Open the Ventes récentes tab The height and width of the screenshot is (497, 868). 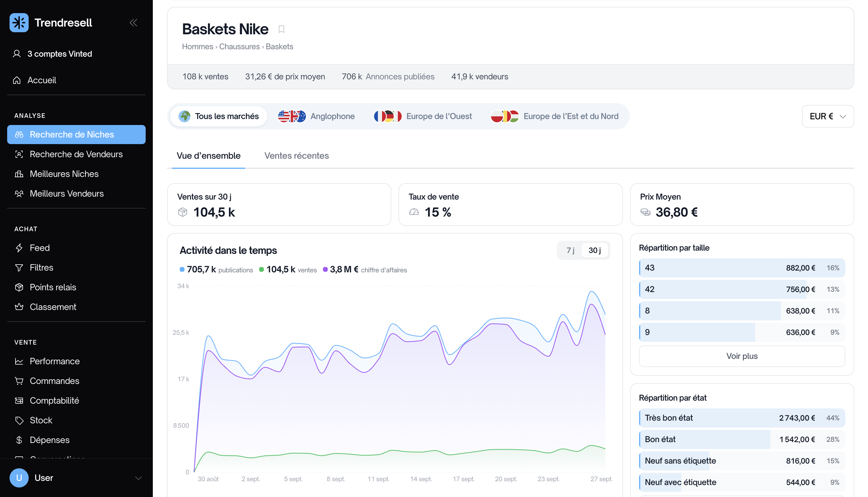[x=296, y=156]
